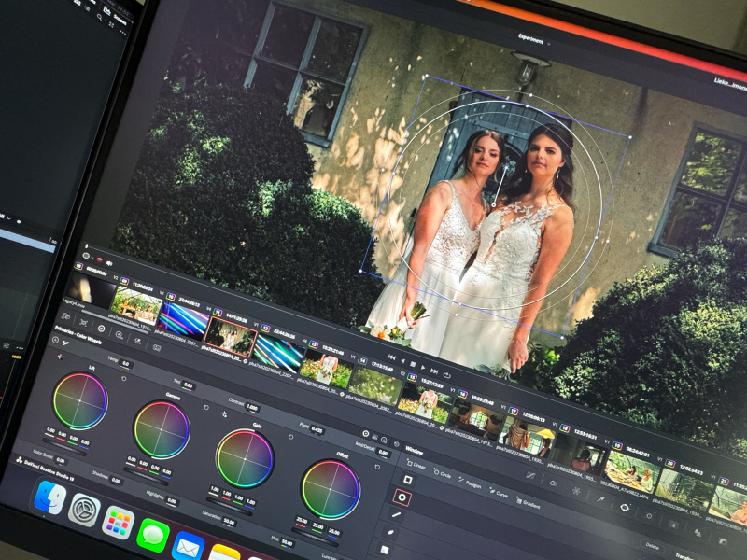Click the Gain color wheel center

(x=245, y=458)
